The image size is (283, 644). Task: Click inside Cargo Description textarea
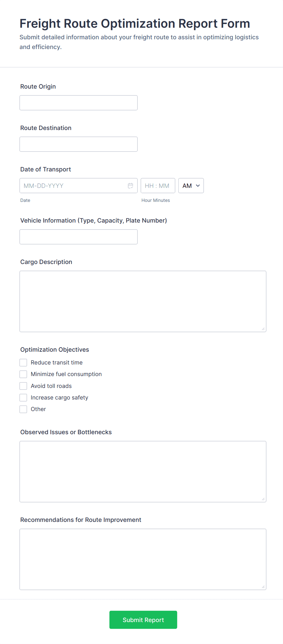click(x=143, y=301)
